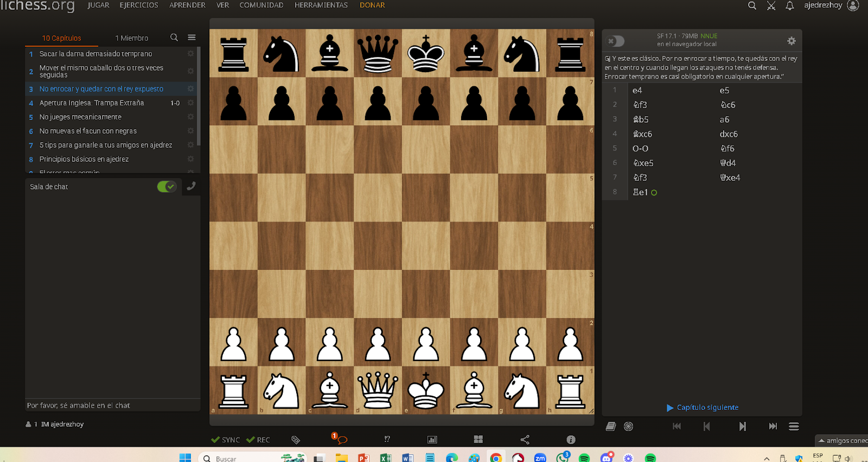Viewport: 868px width, 462px height.
Task: Open the ajedrezhoy user menu
Action: pyautogui.click(x=831, y=5)
